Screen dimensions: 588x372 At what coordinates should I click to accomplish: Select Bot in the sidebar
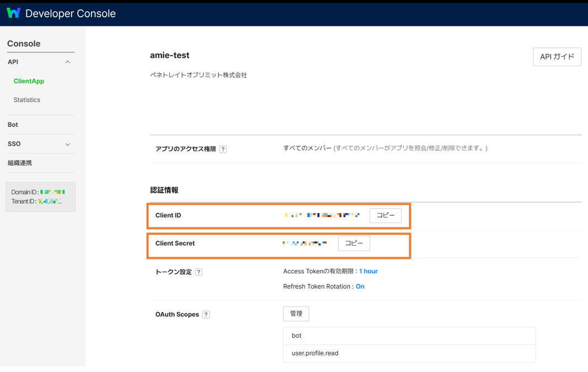[x=13, y=125]
